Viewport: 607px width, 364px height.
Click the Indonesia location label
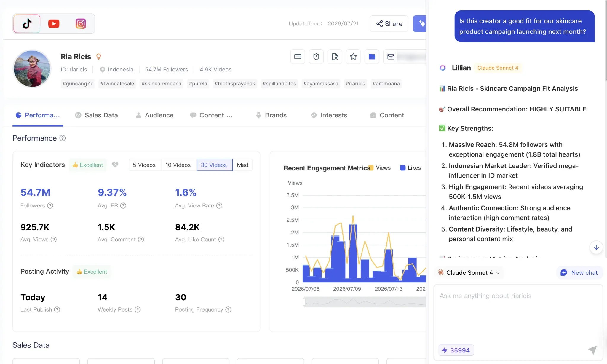[x=116, y=70]
